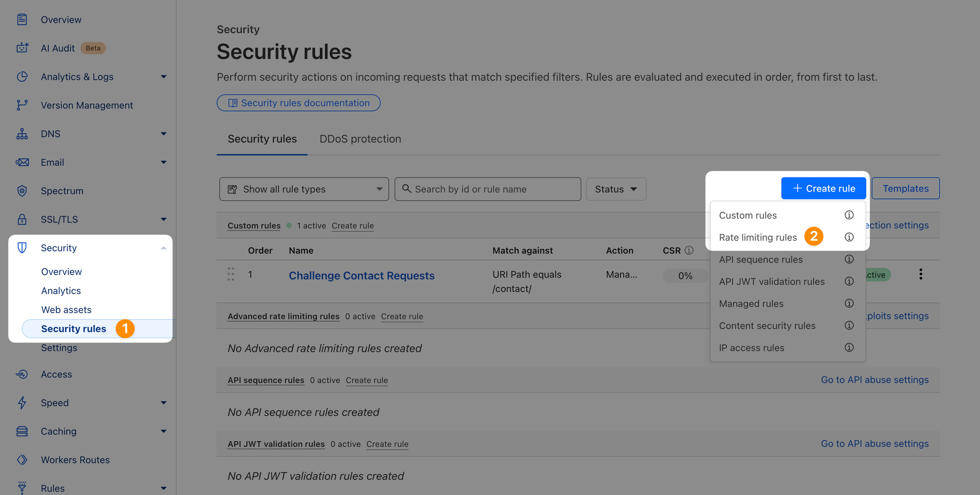
Task: Click the Templates button
Action: click(906, 188)
